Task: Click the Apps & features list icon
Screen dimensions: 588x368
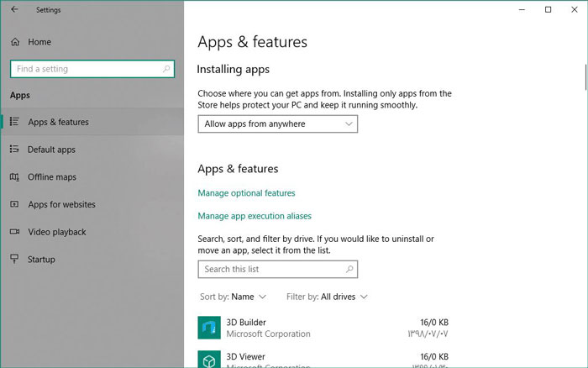Action: [x=14, y=122]
